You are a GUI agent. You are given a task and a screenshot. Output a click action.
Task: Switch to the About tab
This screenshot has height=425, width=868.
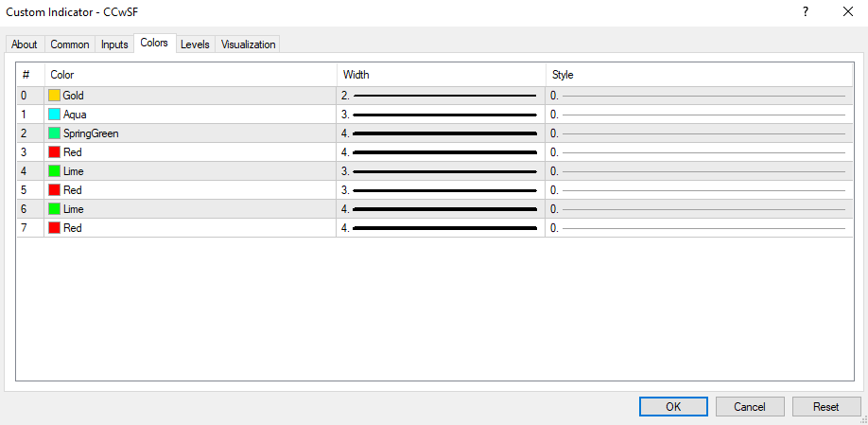click(25, 44)
